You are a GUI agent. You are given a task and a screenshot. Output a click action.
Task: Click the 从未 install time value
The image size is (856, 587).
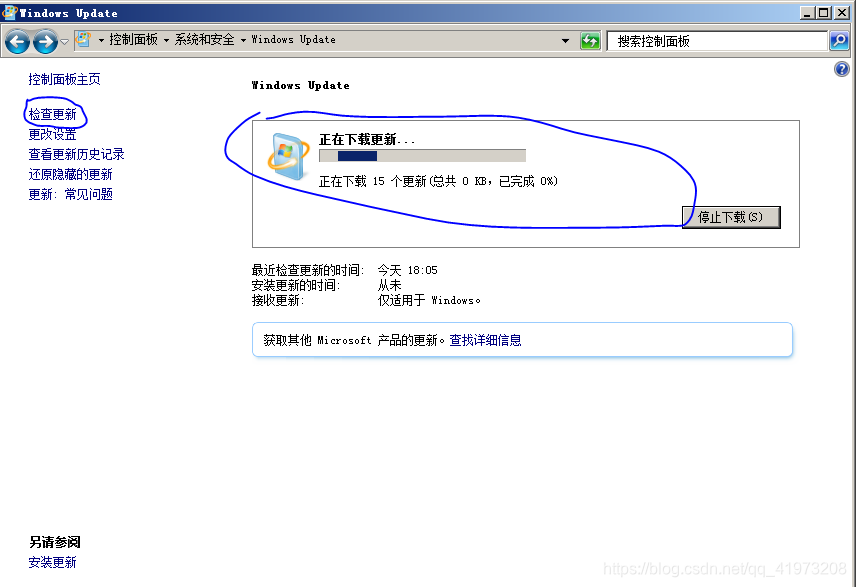(x=389, y=285)
